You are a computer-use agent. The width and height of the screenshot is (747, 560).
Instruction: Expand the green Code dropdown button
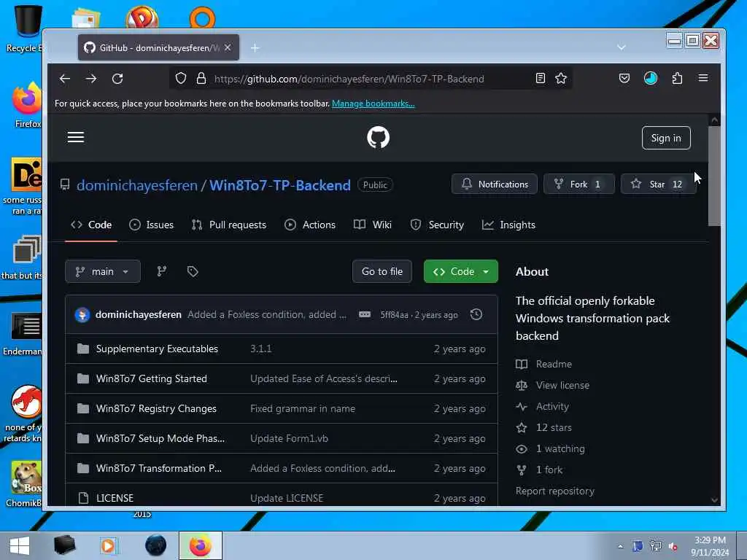coord(461,271)
